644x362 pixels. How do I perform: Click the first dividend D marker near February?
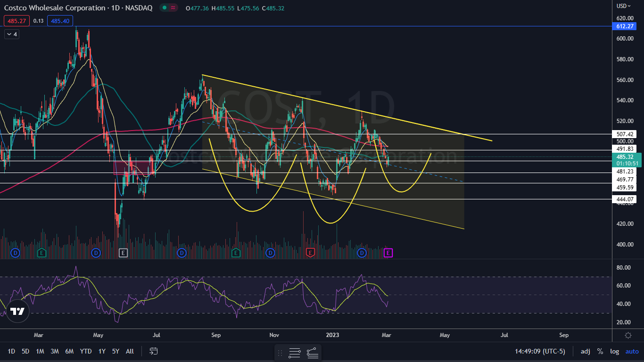click(15, 253)
